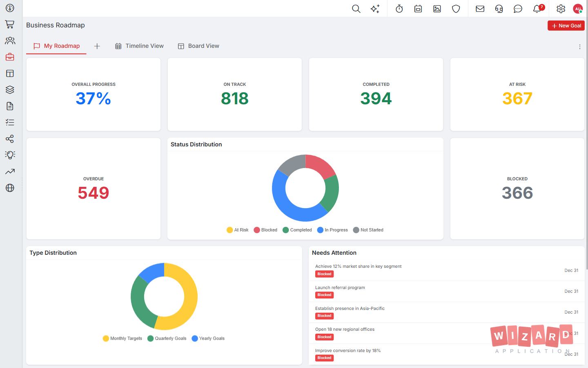Open the On Track 818 card
The image size is (588, 368).
pos(235,94)
